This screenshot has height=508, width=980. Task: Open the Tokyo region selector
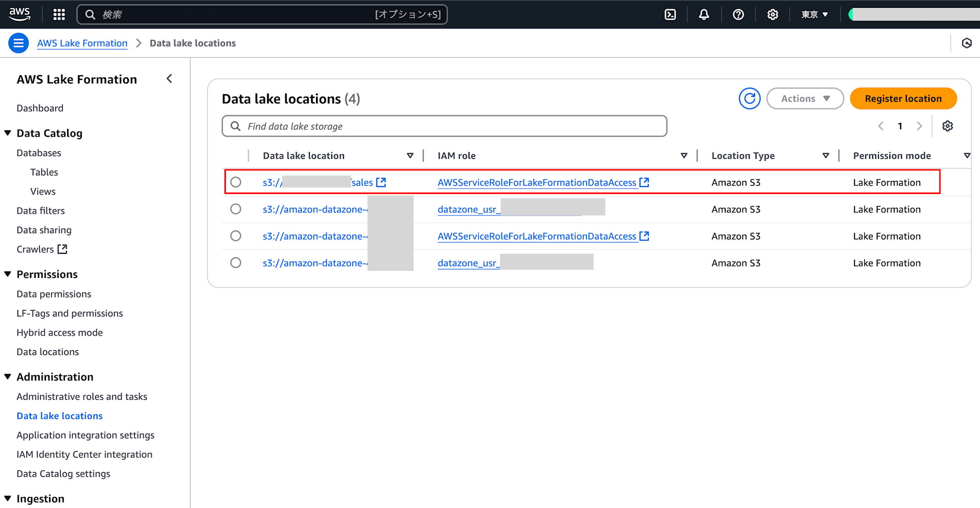pyautogui.click(x=814, y=15)
